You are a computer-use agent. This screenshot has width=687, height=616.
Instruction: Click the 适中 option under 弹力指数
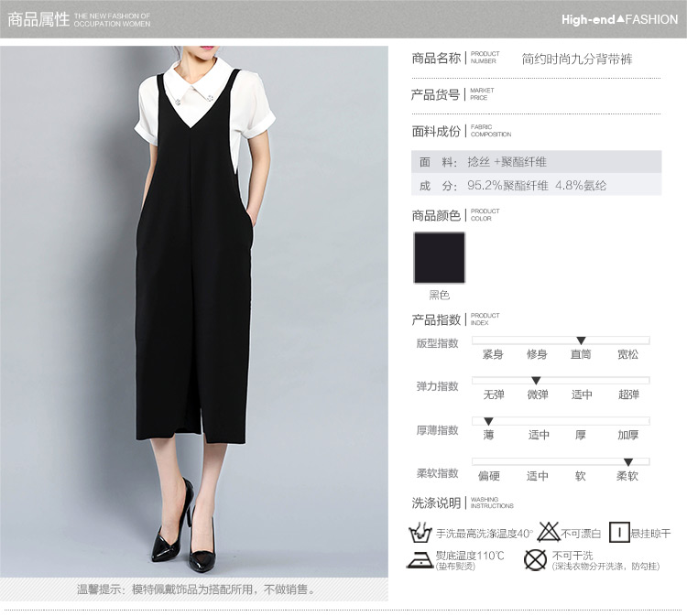click(582, 394)
